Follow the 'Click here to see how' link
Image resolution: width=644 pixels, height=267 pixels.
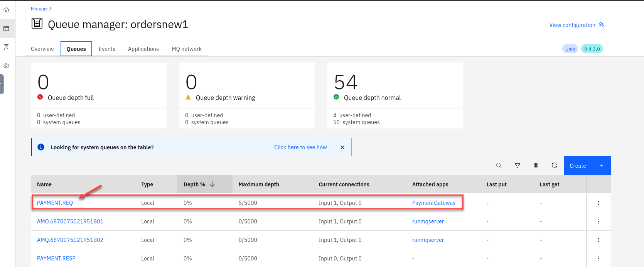pyautogui.click(x=300, y=147)
